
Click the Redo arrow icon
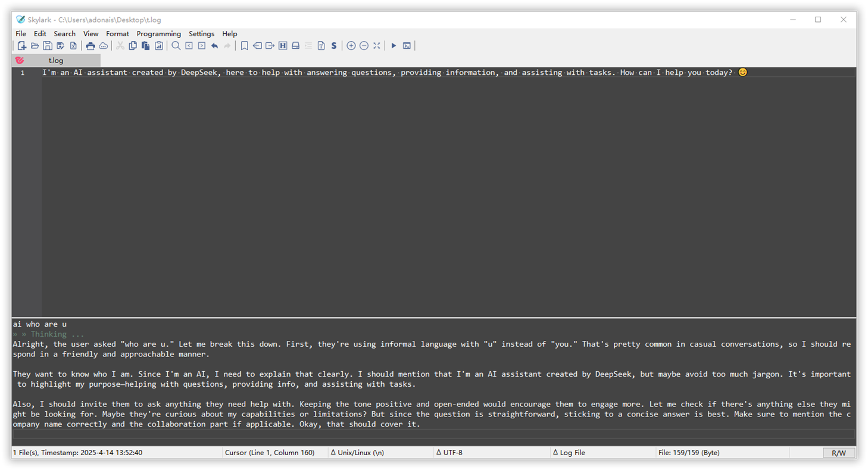(x=227, y=46)
